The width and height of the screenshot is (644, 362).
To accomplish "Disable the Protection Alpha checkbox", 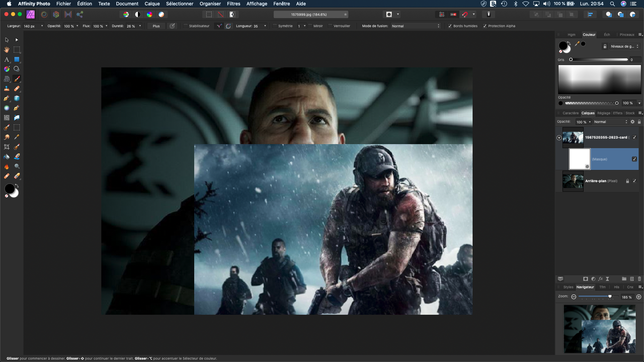I will 485,26.
